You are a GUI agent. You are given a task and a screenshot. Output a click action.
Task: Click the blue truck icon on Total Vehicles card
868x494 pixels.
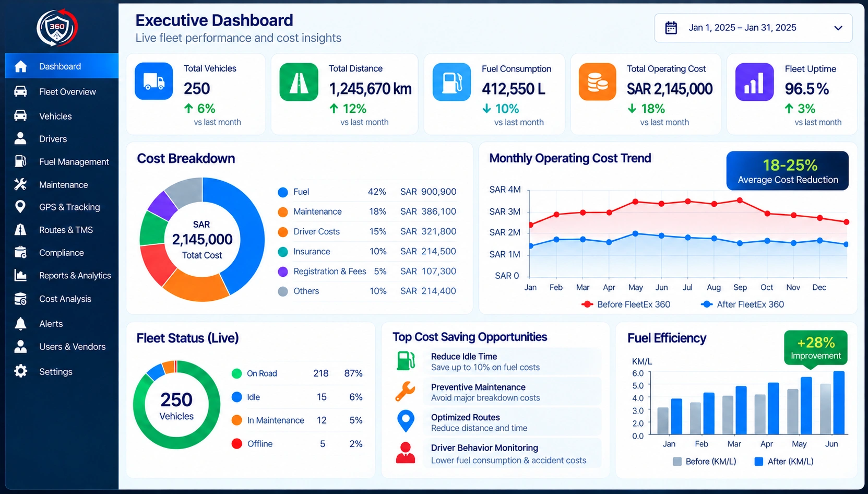tap(154, 81)
